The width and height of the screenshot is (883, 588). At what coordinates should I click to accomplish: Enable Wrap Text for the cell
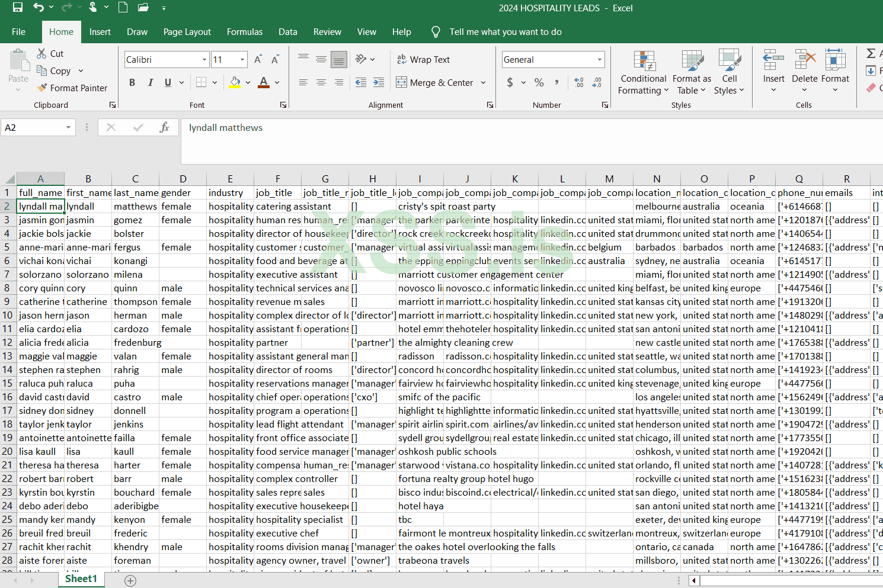pyautogui.click(x=423, y=59)
